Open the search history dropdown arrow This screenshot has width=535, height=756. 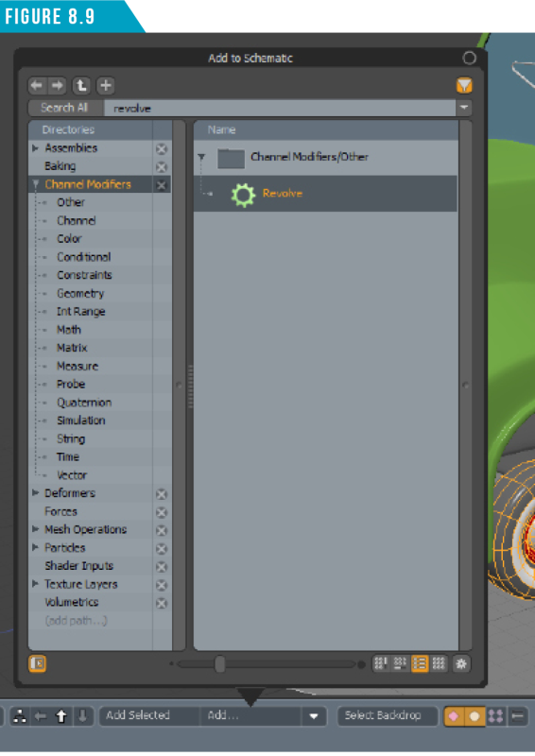[x=464, y=108]
